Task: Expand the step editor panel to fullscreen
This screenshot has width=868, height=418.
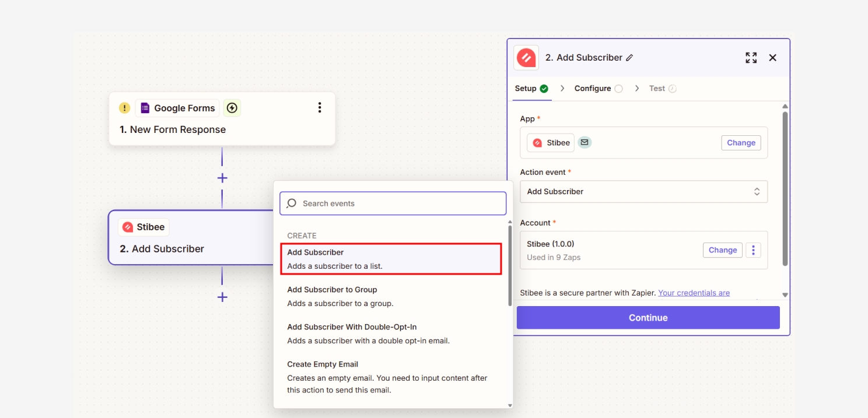Action: coord(751,58)
